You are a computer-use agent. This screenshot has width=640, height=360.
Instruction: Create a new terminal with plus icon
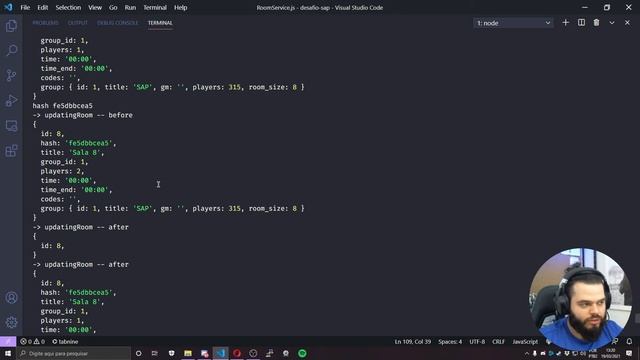565,23
